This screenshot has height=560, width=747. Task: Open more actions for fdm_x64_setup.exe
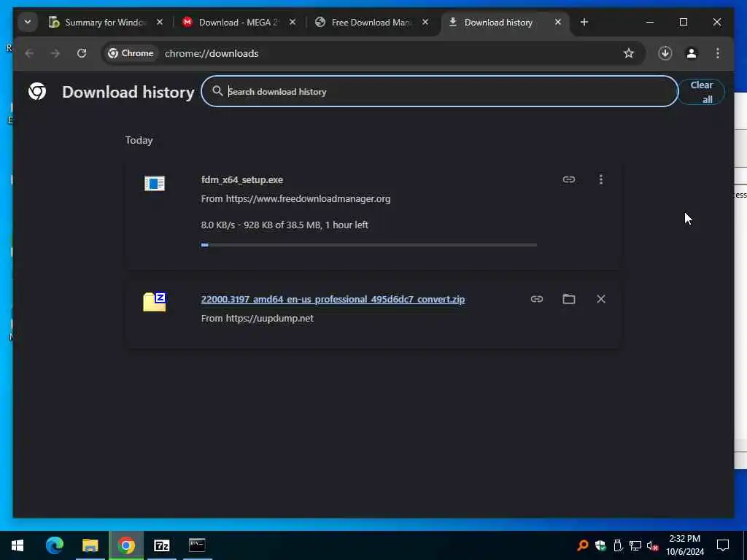click(x=601, y=179)
